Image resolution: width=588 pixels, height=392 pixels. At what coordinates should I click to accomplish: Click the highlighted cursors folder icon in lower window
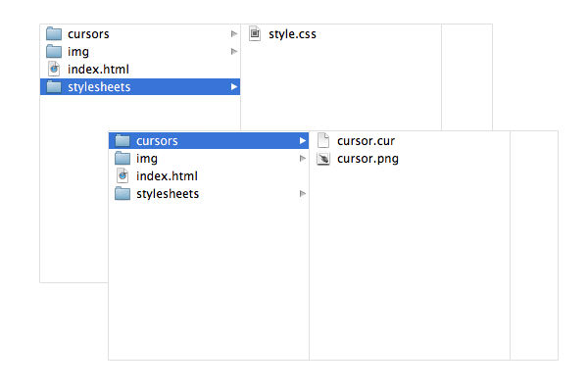click(122, 141)
